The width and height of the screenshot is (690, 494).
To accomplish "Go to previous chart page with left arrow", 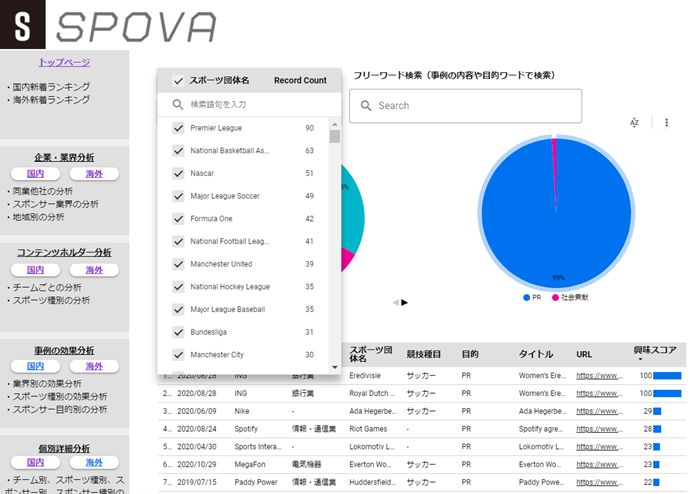I will tap(396, 303).
